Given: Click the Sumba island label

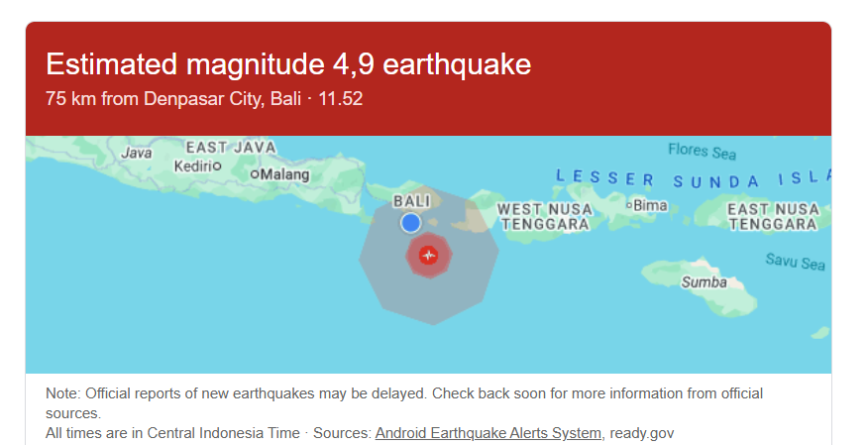Looking at the screenshot, I should click(704, 282).
